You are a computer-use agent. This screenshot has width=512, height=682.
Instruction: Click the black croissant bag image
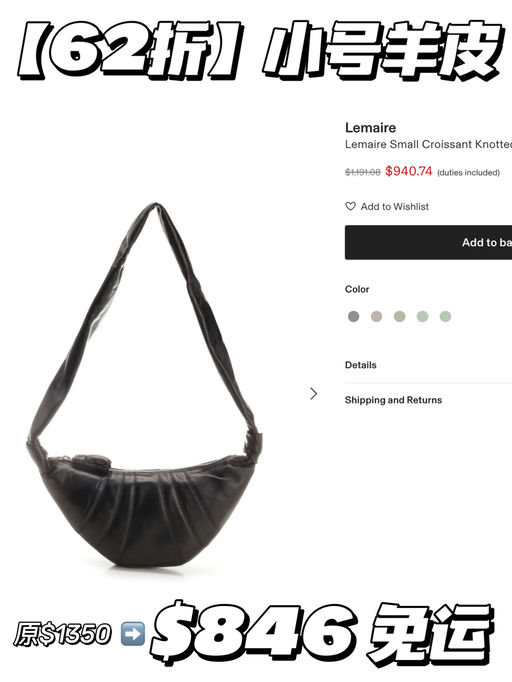click(x=144, y=385)
